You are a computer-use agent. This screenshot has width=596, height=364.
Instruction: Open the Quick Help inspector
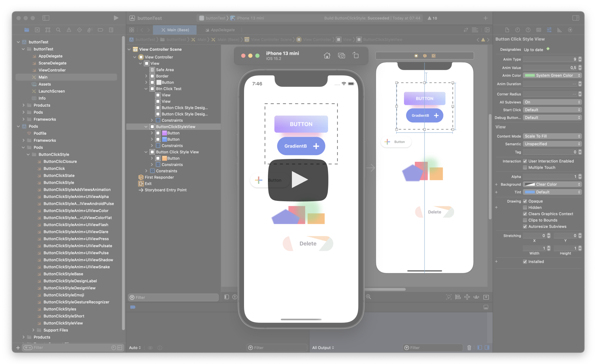coord(528,30)
